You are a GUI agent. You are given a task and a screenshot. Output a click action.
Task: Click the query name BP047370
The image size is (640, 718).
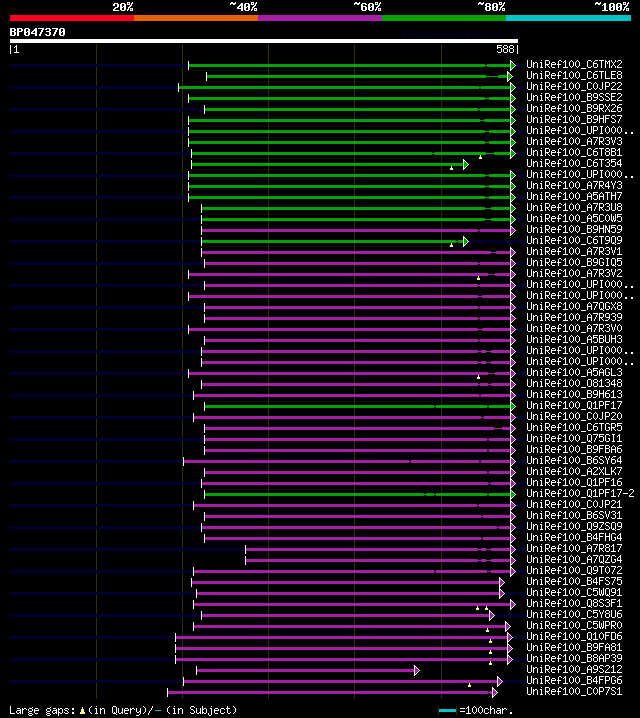tap(38, 32)
